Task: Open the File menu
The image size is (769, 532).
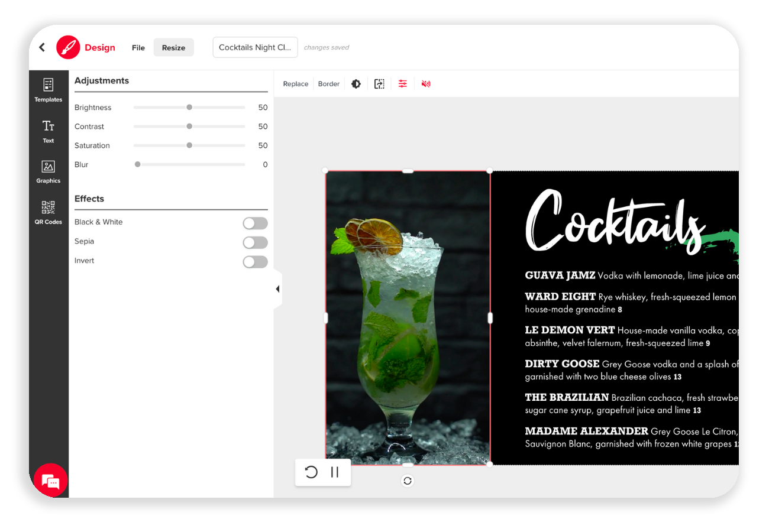Action: [138, 48]
